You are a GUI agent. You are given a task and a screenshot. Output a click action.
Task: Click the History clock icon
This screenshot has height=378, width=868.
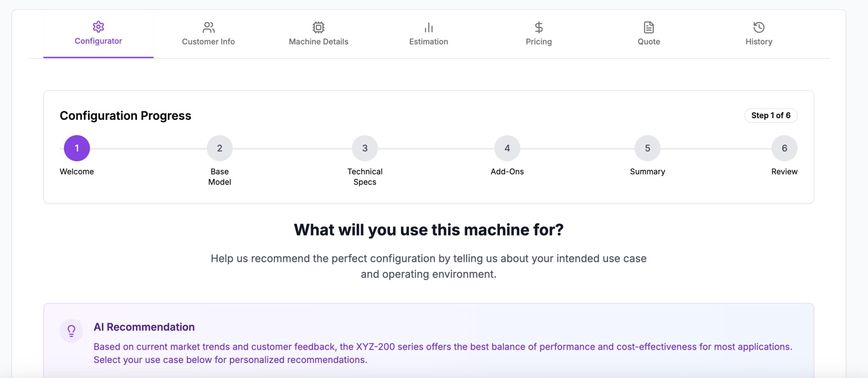(759, 27)
